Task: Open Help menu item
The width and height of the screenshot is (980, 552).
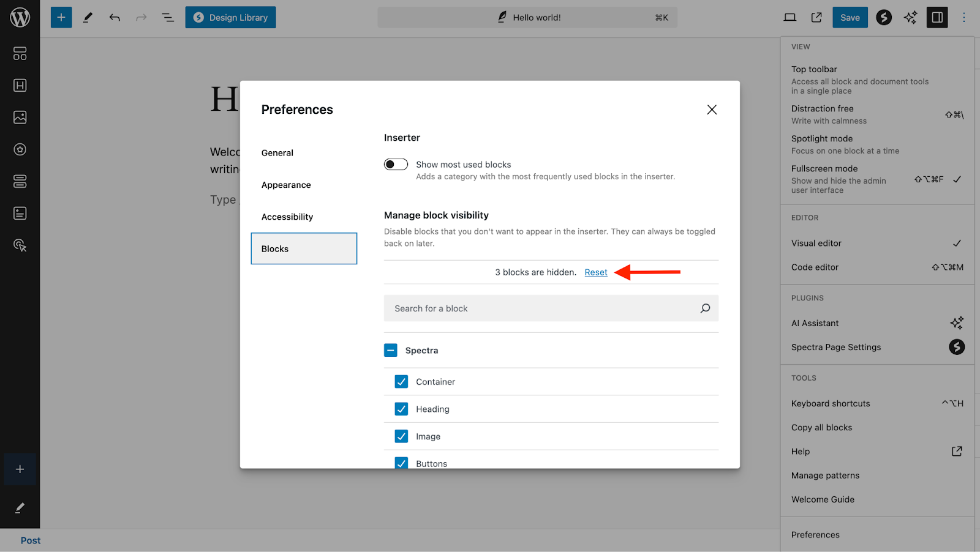Action: click(877, 451)
